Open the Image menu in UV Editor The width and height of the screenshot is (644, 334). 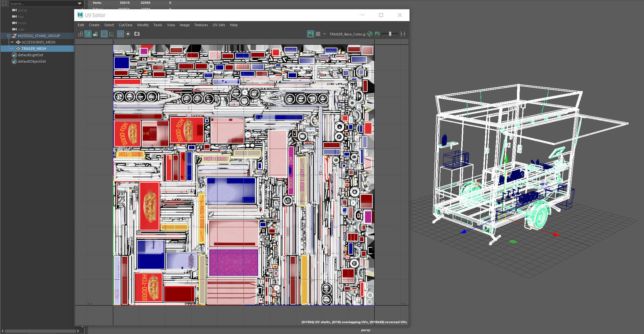tap(185, 25)
